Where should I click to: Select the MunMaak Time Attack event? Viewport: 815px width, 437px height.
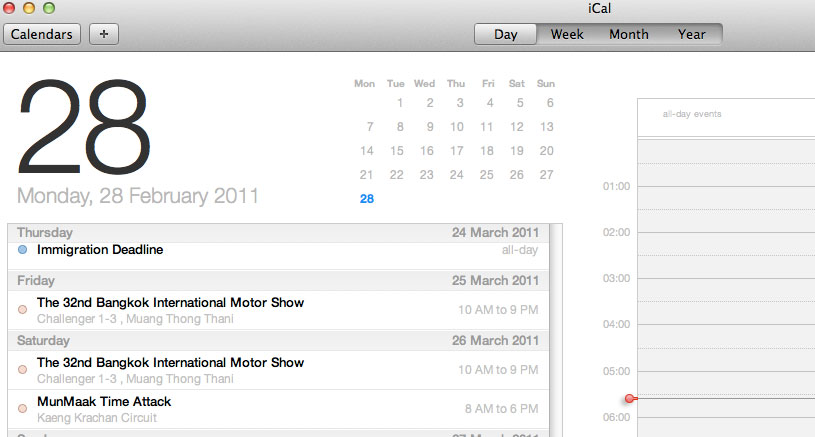click(104, 402)
